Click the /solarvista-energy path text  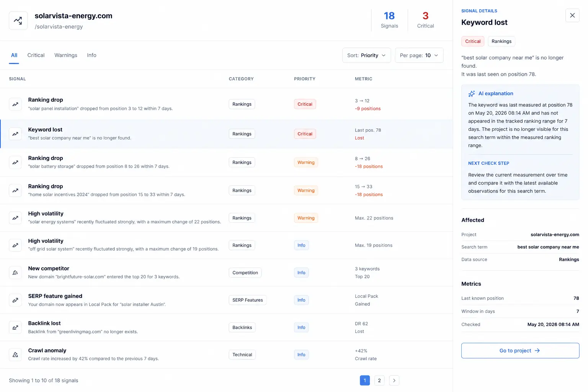tap(59, 27)
